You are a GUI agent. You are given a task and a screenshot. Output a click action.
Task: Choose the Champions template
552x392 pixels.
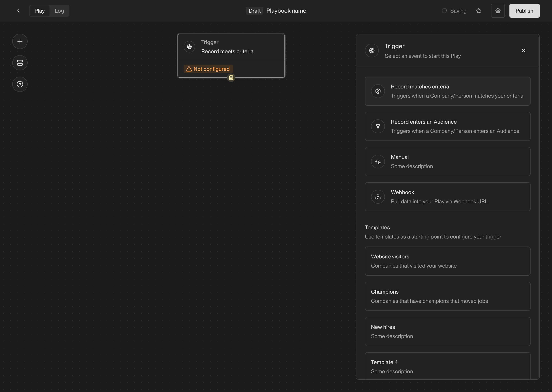[x=447, y=296]
